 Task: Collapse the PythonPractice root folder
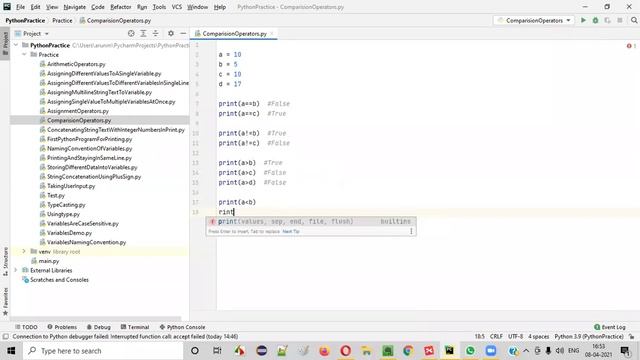(x=16, y=45)
